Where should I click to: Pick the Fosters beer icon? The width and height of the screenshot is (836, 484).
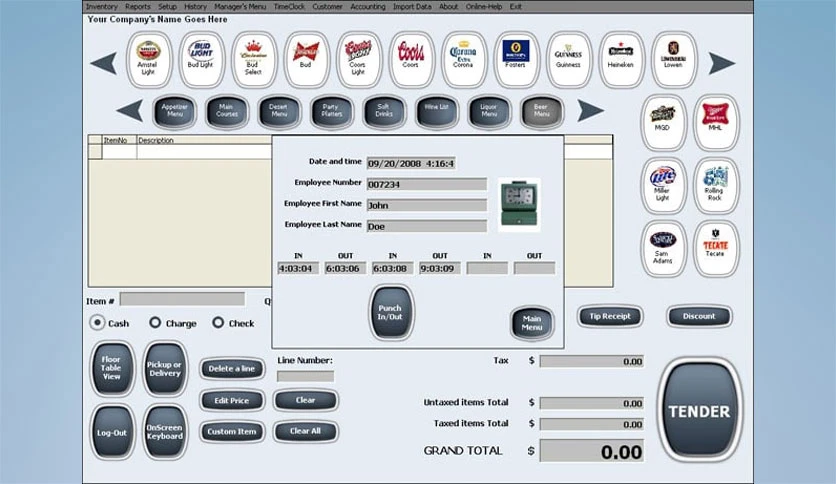pyautogui.click(x=516, y=59)
